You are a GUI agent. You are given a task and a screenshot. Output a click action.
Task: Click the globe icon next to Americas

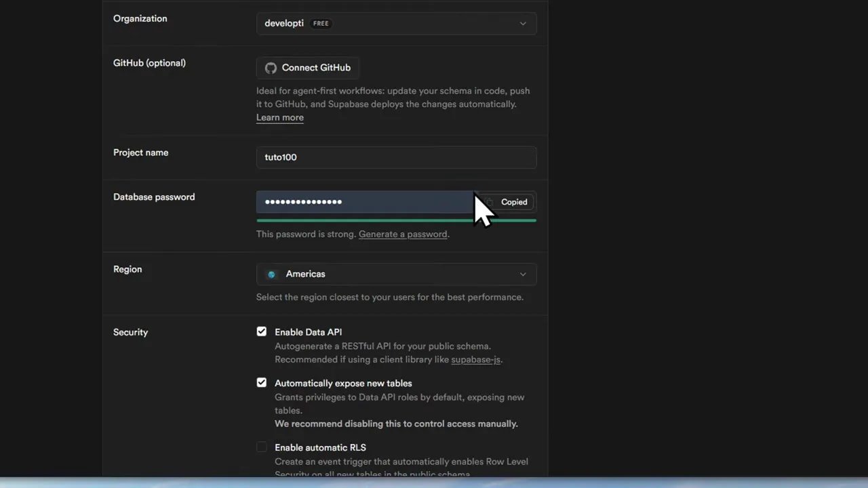click(271, 274)
